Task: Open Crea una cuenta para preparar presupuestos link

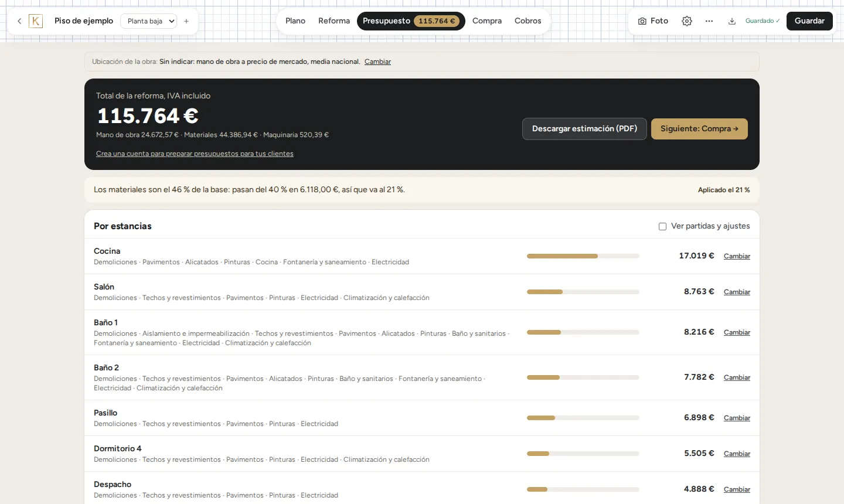Action: (195, 154)
